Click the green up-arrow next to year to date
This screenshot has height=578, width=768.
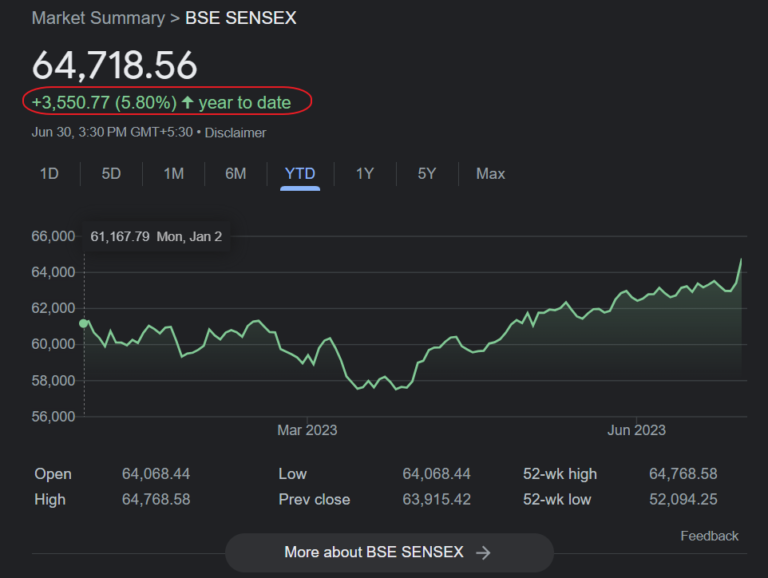(188, 102)
